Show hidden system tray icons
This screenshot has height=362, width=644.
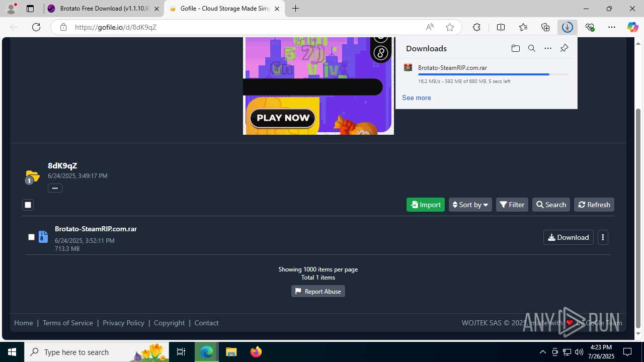click(542, 352)
